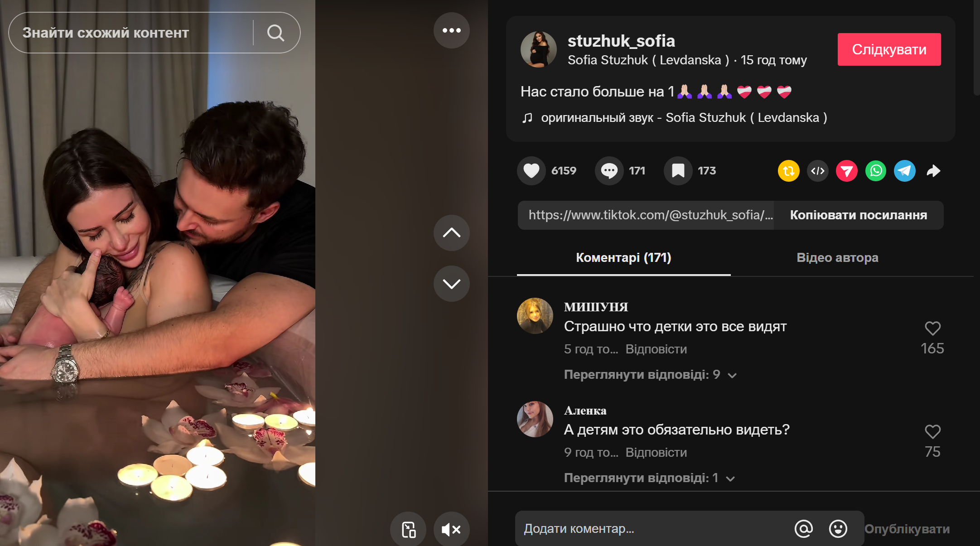Click the share arrow icon
This screenshot has width=980, height=546.
(x=933, y=171)
